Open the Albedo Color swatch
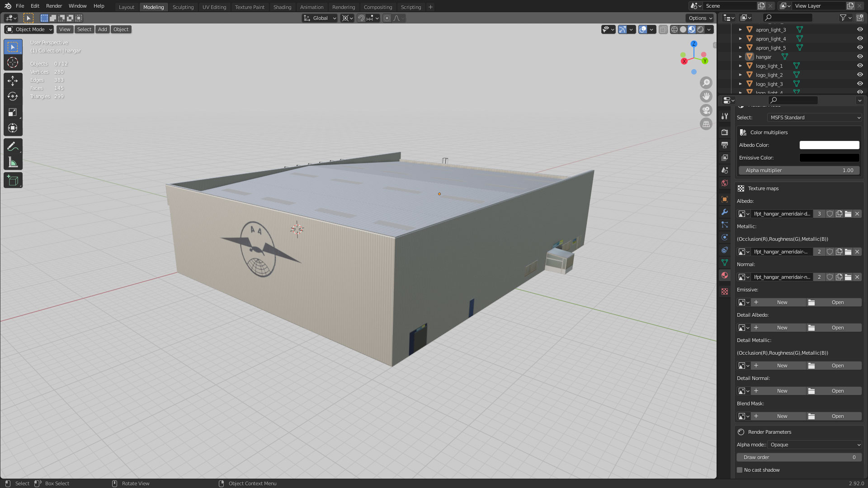Image resolution: width=868 pixels, height=488 pixels. [x=829, y=145]
